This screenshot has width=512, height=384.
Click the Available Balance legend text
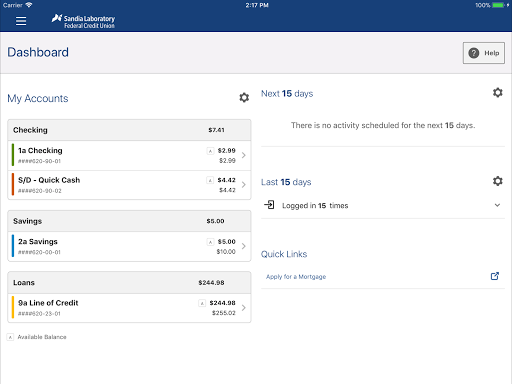click(42, 337)
